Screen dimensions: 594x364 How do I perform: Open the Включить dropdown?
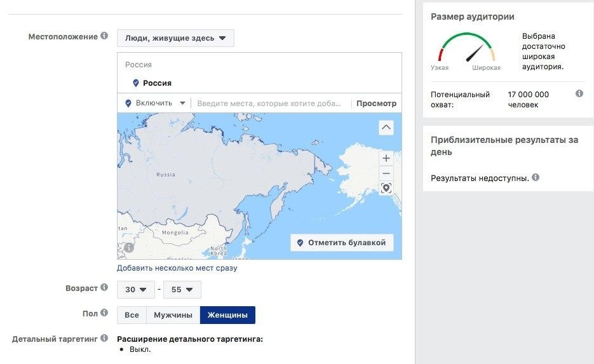point(155,103)
